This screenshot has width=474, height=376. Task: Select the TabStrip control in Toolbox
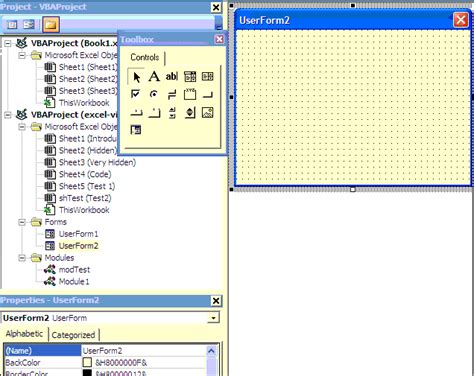(x=136, y=113)
